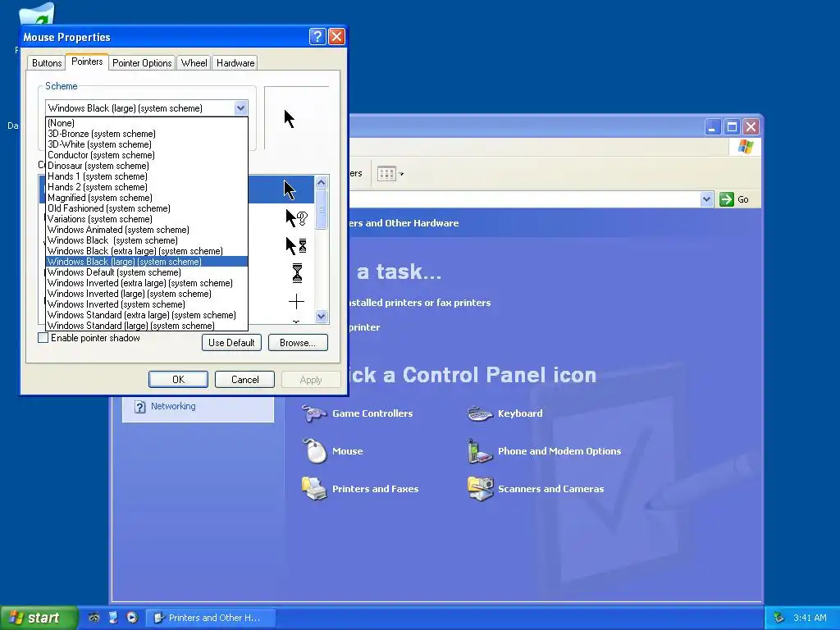This screenshot has height=630, width=840.
Task: Open the Printers and Faxes icon
Action: [x=314, y=489]
